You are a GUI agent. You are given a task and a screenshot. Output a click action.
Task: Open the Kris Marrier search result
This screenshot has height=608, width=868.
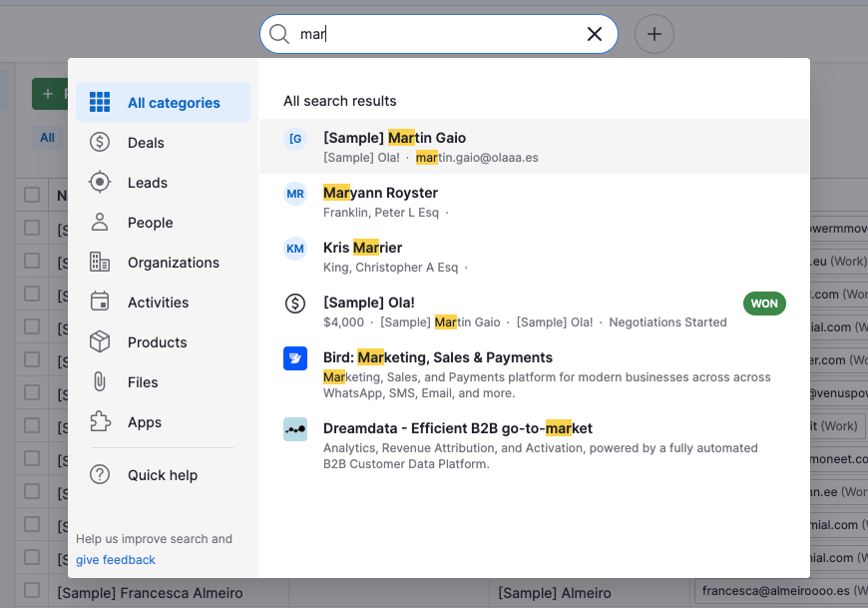[x=534, y=257]
